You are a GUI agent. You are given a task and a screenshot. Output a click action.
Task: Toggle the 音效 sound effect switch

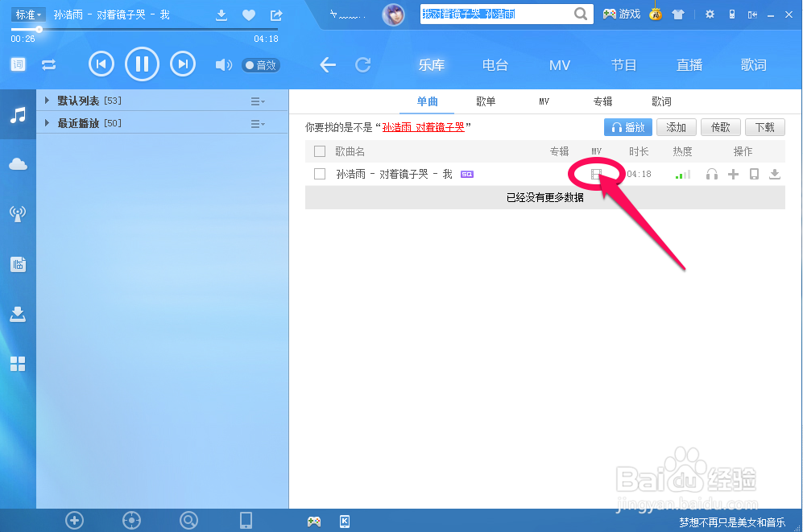[260, 65]
